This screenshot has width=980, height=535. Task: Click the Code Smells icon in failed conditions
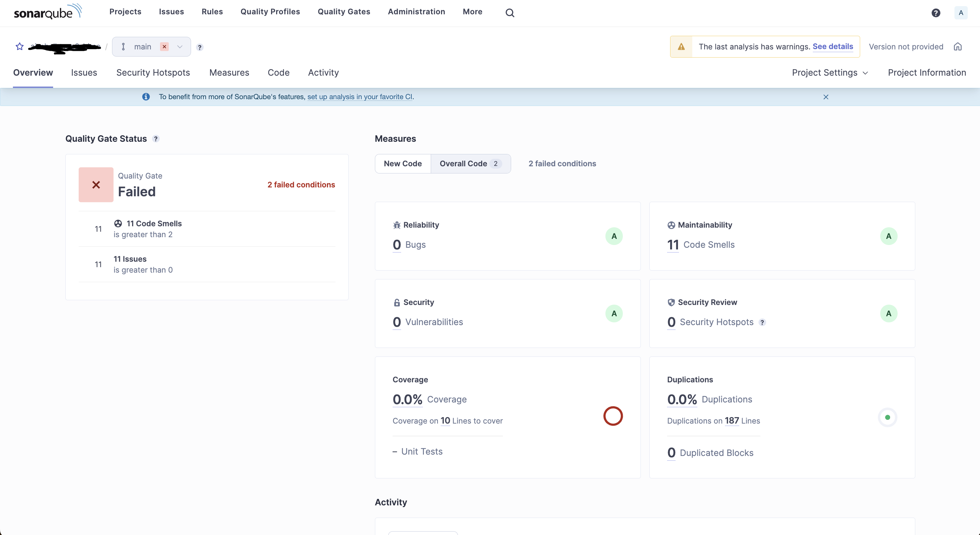118,224
